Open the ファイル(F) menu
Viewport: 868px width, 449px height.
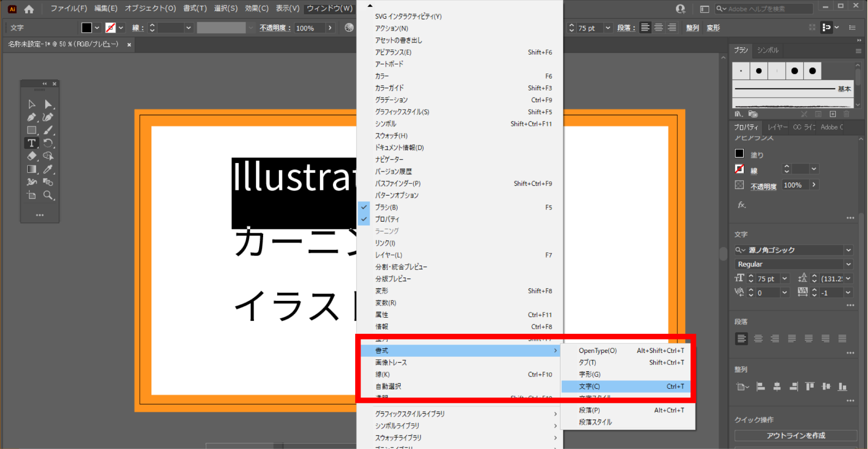[69, 8]
